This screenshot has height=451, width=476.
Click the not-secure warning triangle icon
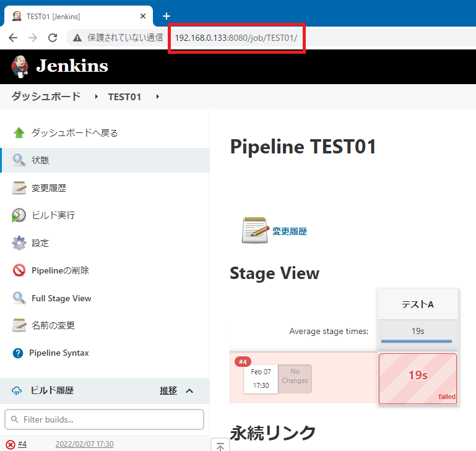[77, 38]
